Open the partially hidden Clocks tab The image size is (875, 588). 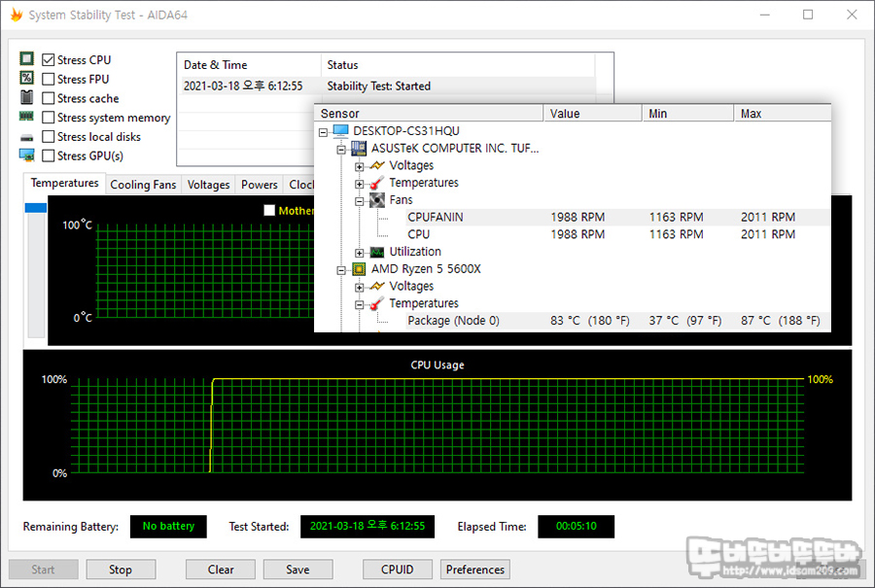tap(300, 185)
